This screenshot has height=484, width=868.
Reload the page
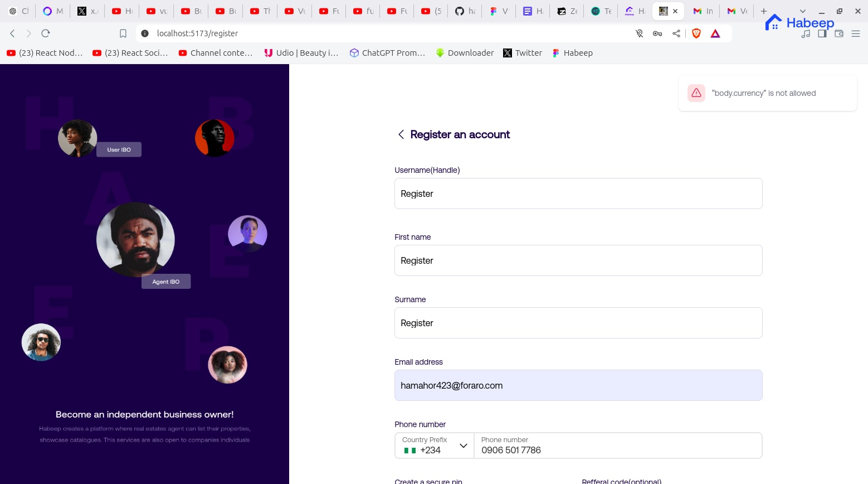(46, 33)
